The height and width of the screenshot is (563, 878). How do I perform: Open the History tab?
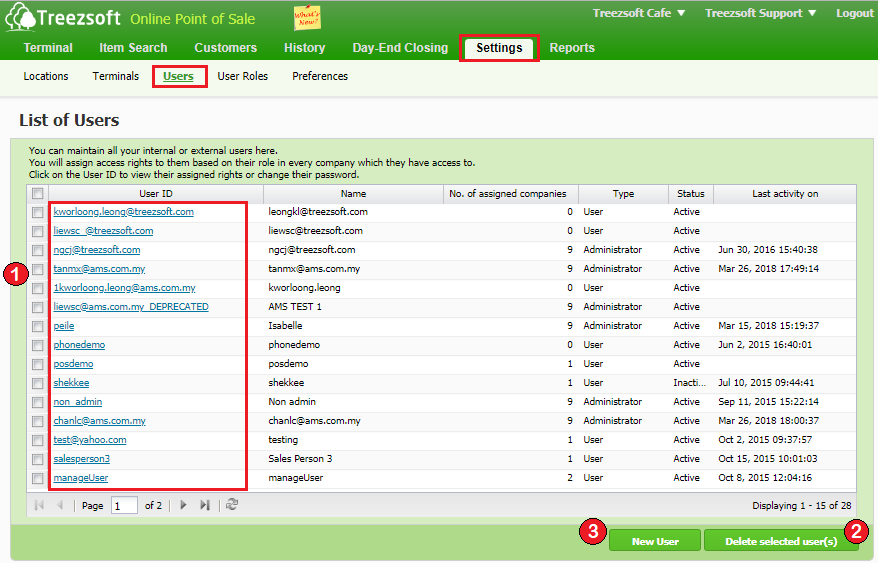click(305, 48)
